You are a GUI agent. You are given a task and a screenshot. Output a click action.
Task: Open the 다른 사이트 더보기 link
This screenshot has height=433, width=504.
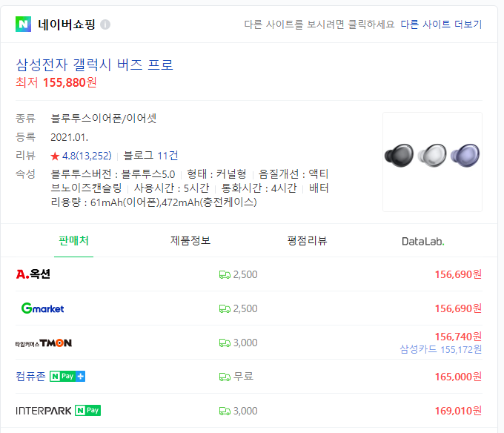(441, 24)
